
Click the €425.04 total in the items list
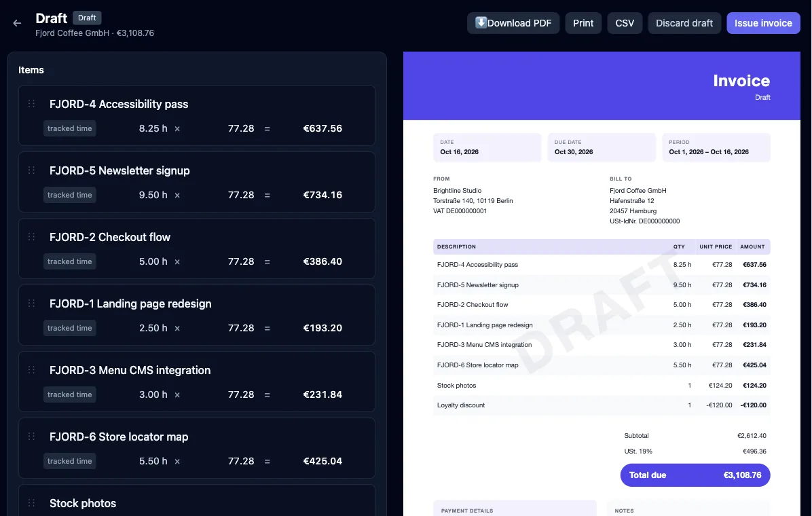coord(322,461)
